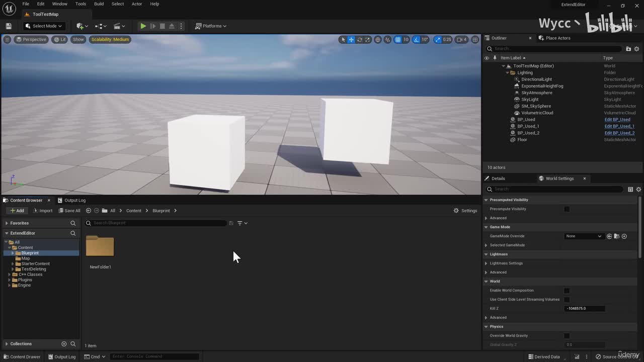Open the Lit view mode menu
The width and height of the screenshot is (644, 362).
tap(60, 39)
